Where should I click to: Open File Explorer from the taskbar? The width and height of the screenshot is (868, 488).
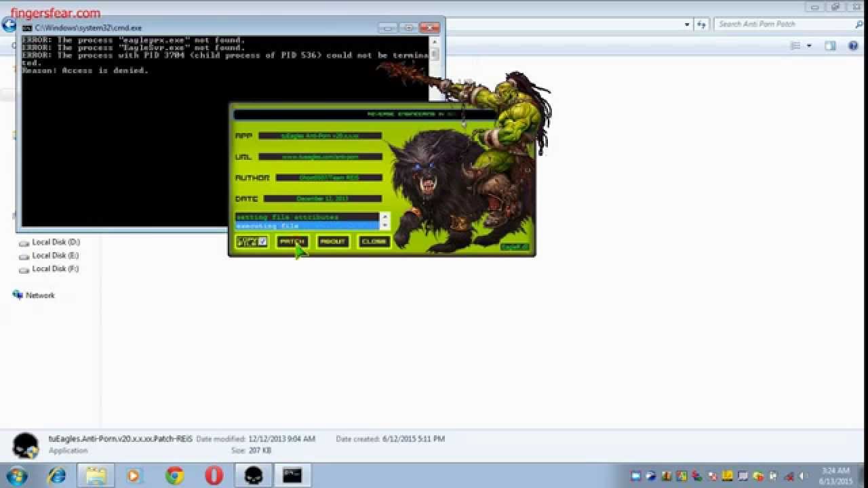coord(95,476)
